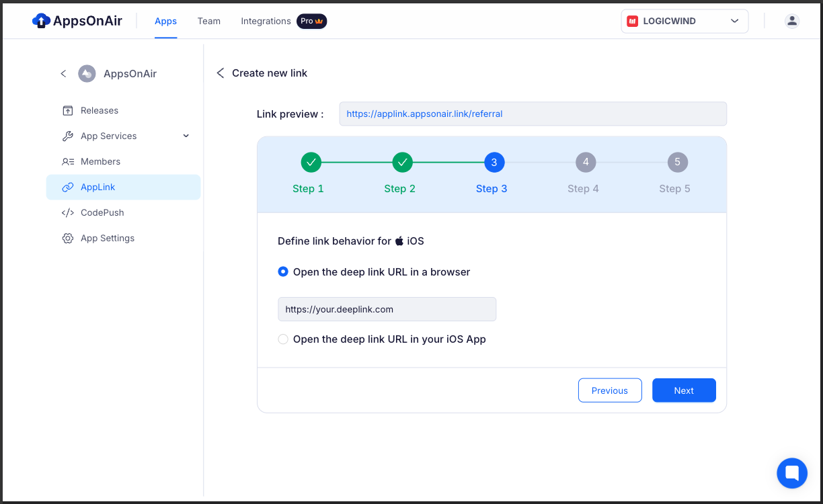Click the Link preview label
The height and width of the screenshot is (504, 823).
point(290,114)
